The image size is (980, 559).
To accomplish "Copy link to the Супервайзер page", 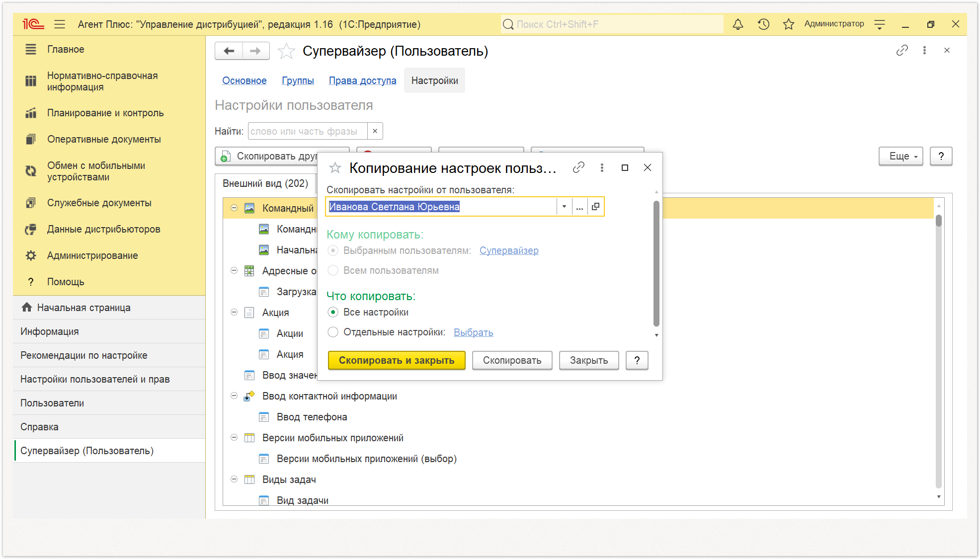I will click(x=902, y=50).
